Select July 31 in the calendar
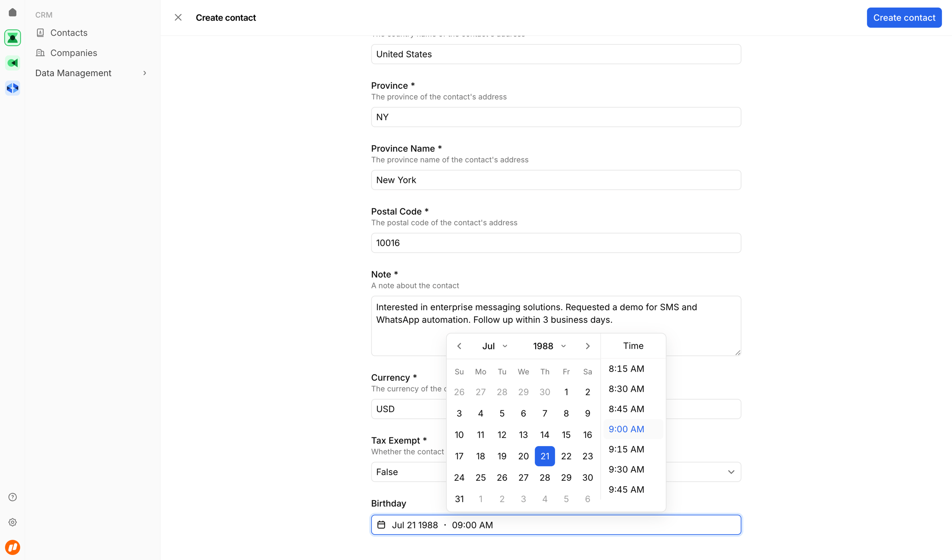The image size is (952, 560). (x=459, y=499)
